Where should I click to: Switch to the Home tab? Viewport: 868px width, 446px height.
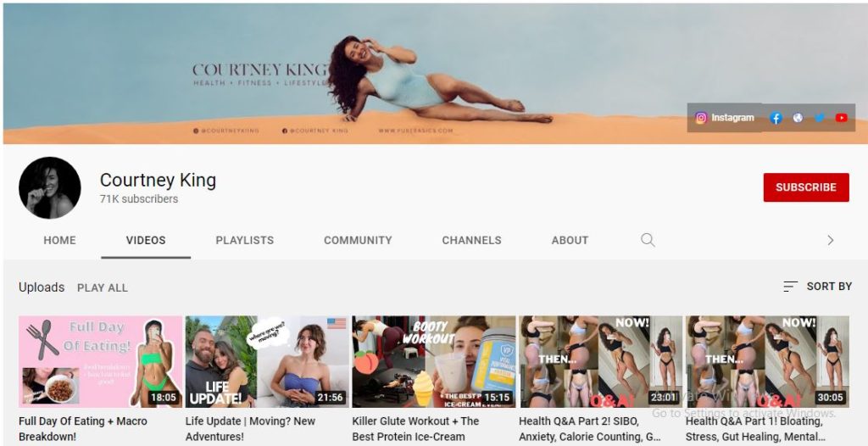coord(60,241)
